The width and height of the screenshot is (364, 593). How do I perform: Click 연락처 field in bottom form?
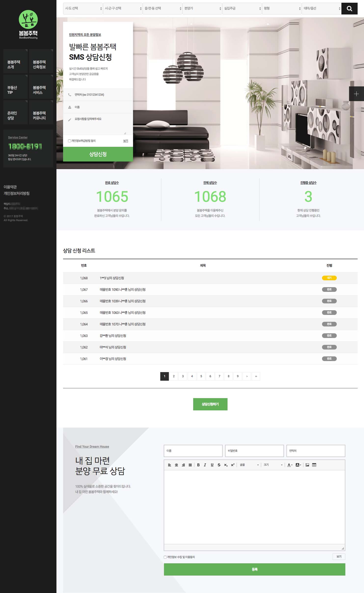coord(316,451)
